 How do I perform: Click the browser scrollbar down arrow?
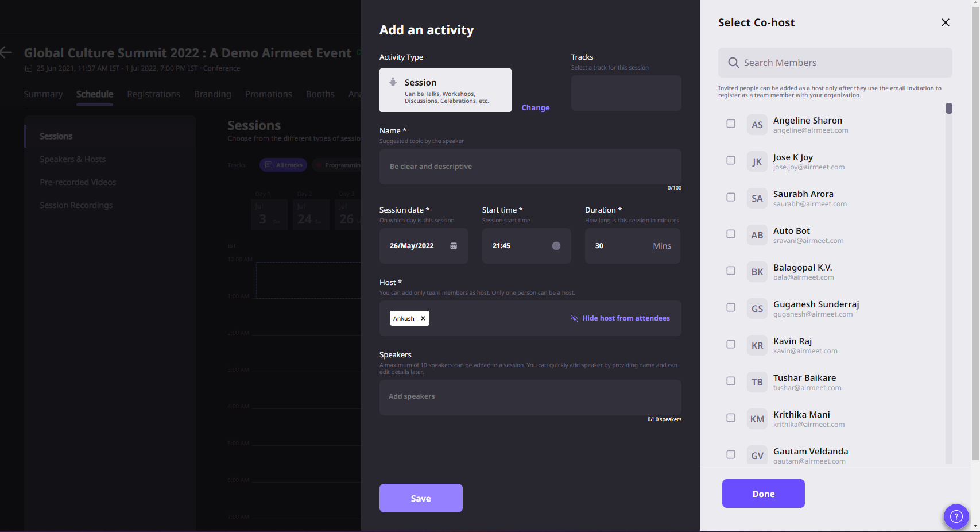pyautogui.click(x=975, y=526)
